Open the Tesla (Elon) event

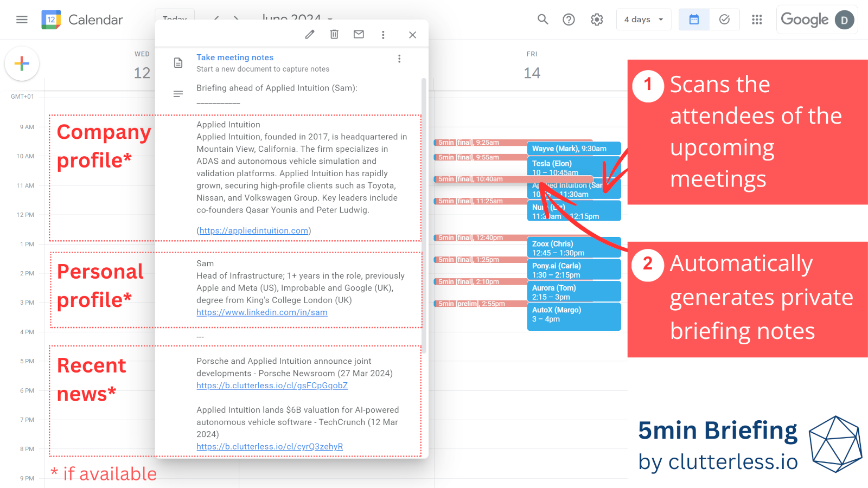[574, 167]
